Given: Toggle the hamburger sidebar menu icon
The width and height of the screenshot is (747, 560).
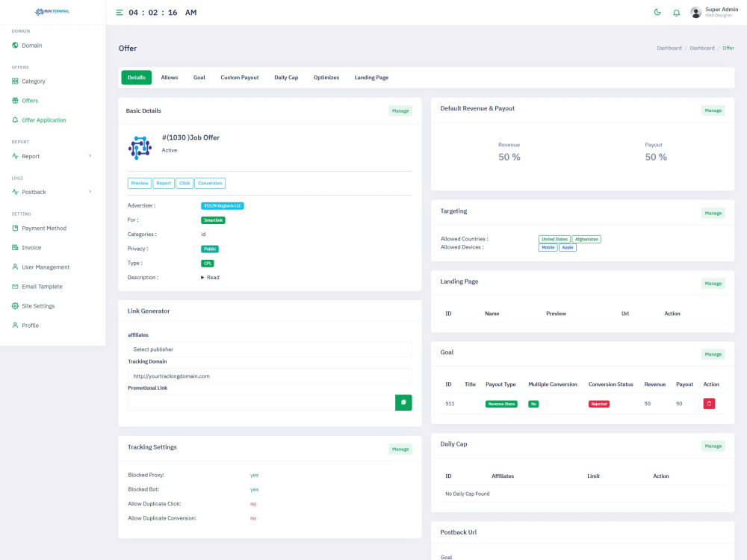Looking at the screenshot, I should (119, 13).
